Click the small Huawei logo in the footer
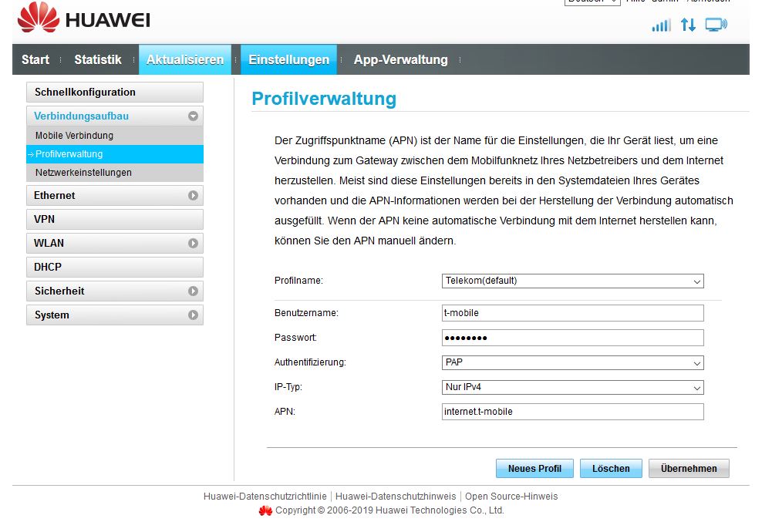The height and width of the screenshot is (532, 772). (x=265, y=510)
